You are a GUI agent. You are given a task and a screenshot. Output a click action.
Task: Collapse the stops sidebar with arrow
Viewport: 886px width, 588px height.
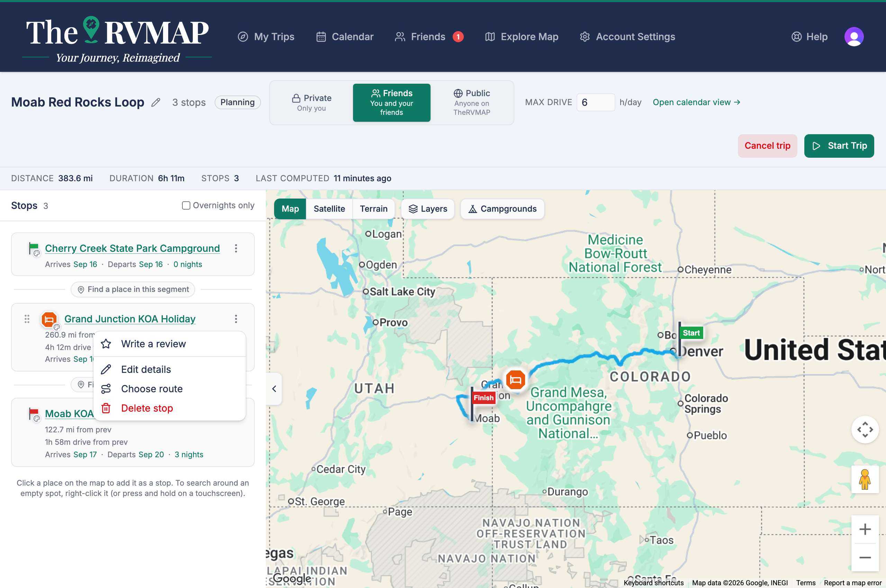(274, 389)
